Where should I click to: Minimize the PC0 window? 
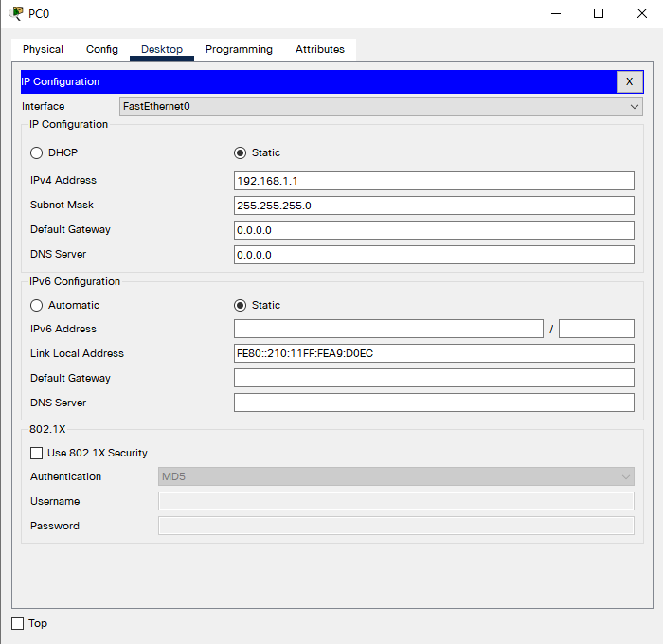pyautogui.click(x=555, y=13)
